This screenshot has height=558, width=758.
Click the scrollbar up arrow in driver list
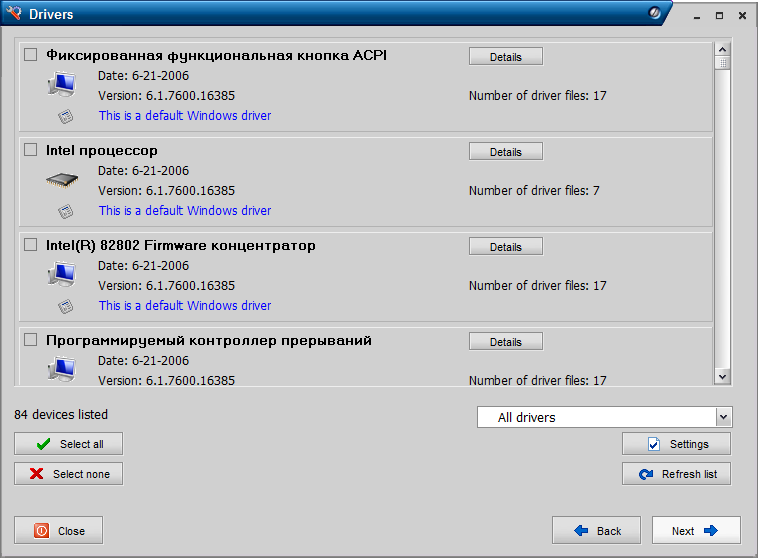[x=722, y=49]
